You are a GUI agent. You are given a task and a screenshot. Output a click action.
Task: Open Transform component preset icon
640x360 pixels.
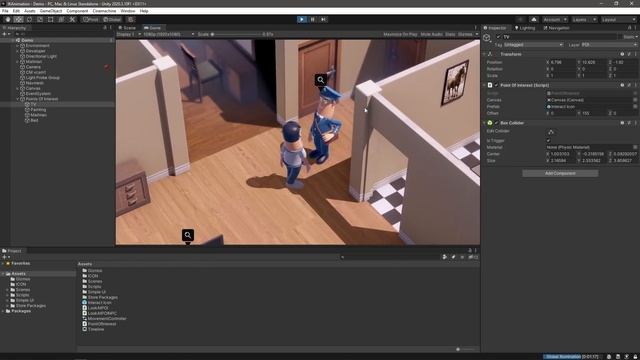click(x=629, y=54)
